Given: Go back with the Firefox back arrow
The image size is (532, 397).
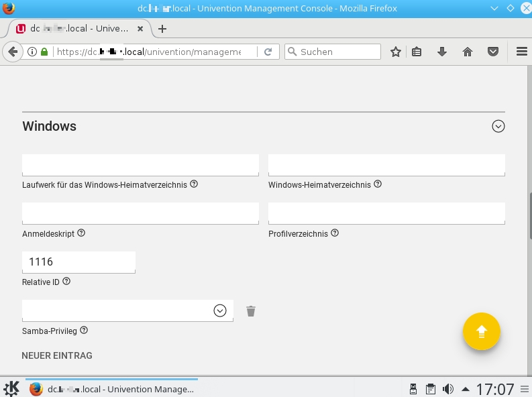Looking at the screenshot, I should click(13, 52).
